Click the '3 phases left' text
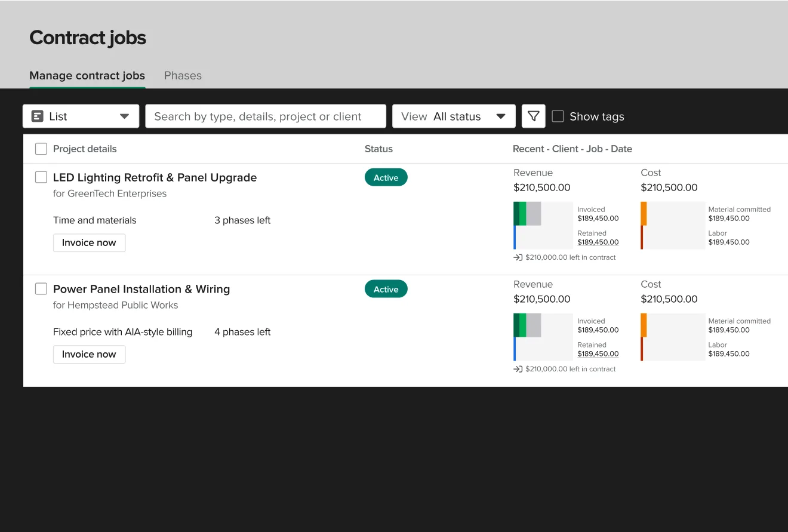The image size is (788, 532). [242, 220]
